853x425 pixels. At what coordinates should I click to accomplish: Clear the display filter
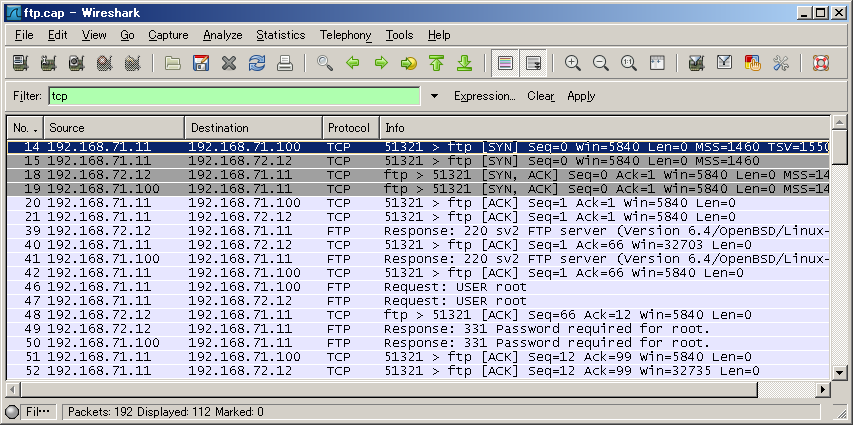coord(541,96)
